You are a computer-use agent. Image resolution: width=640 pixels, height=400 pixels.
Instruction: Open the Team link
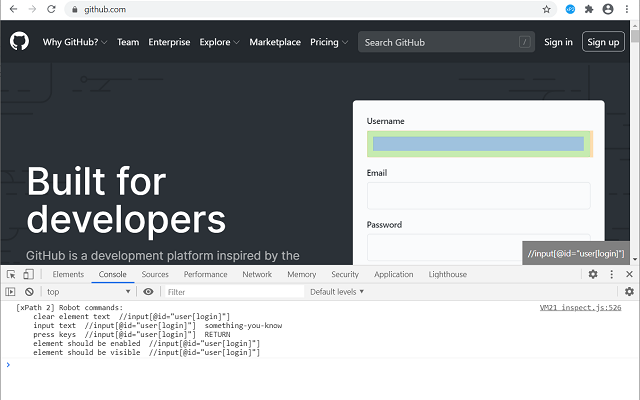point(128,42)
